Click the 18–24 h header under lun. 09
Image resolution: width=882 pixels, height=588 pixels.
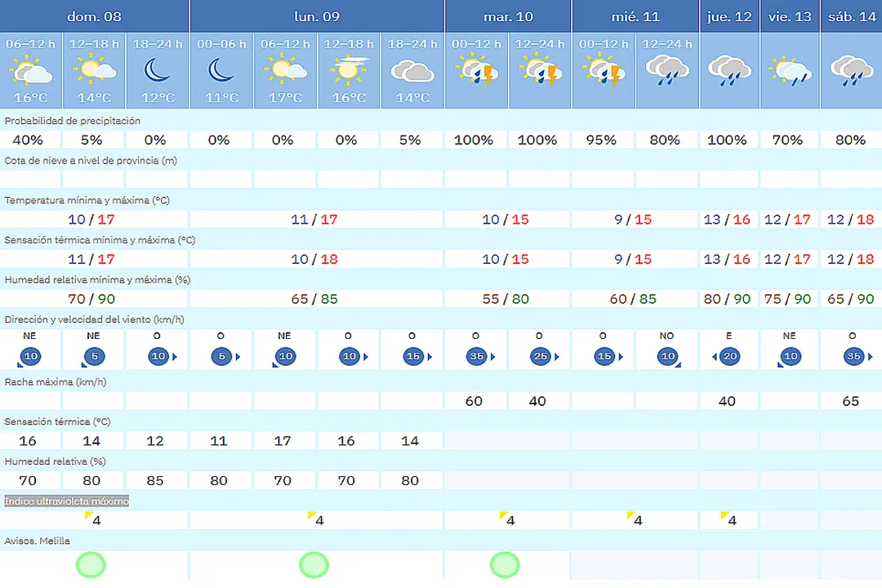pyautogui.click(x=412, y=43)
